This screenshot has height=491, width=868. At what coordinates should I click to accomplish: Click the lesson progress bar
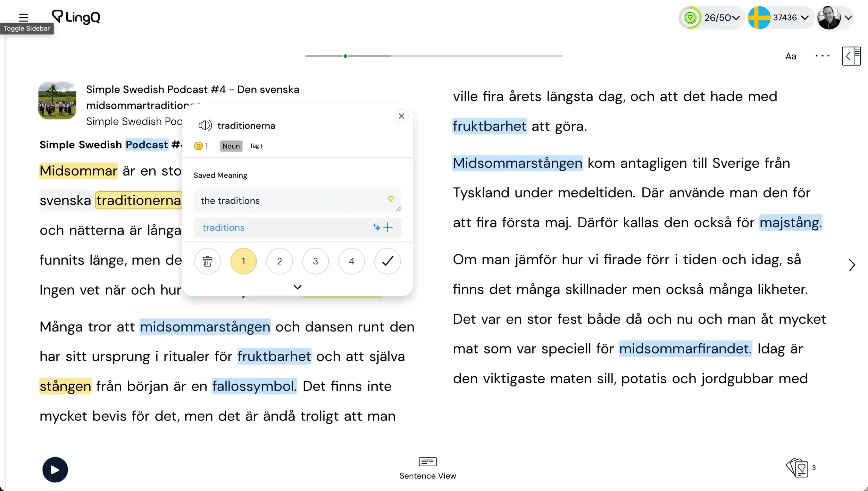coord(434,56)
